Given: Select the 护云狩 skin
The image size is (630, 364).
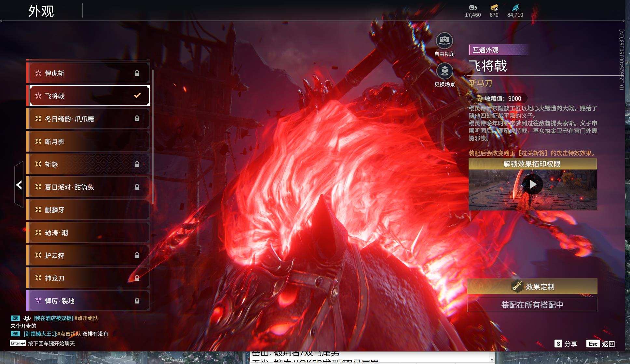Looking at the screenshot, I should coord(88,255).
